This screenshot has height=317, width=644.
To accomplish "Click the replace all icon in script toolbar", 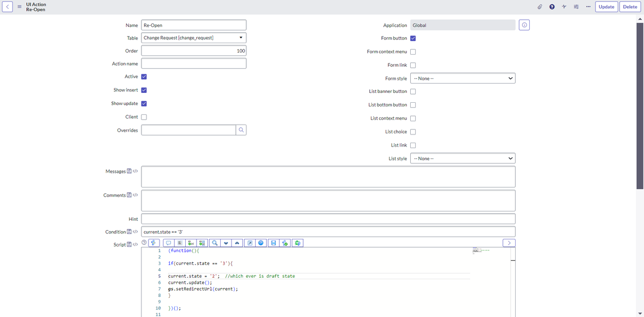I will point(203,243).
